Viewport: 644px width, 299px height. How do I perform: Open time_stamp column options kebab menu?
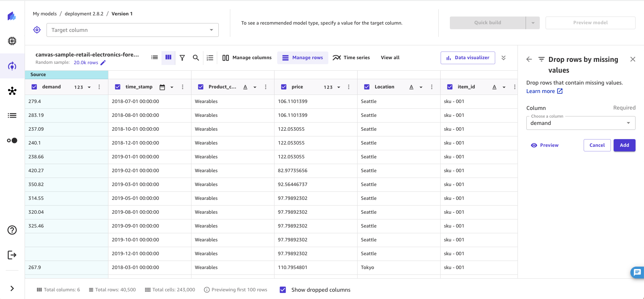click(183, 87)
